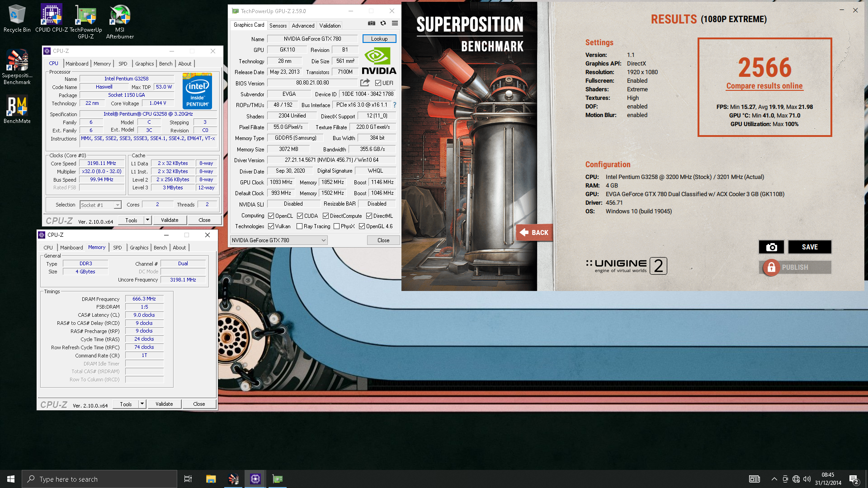Click the Windows Start button
The height and width of the screenshot is (488, 868).
click(11, 479)
